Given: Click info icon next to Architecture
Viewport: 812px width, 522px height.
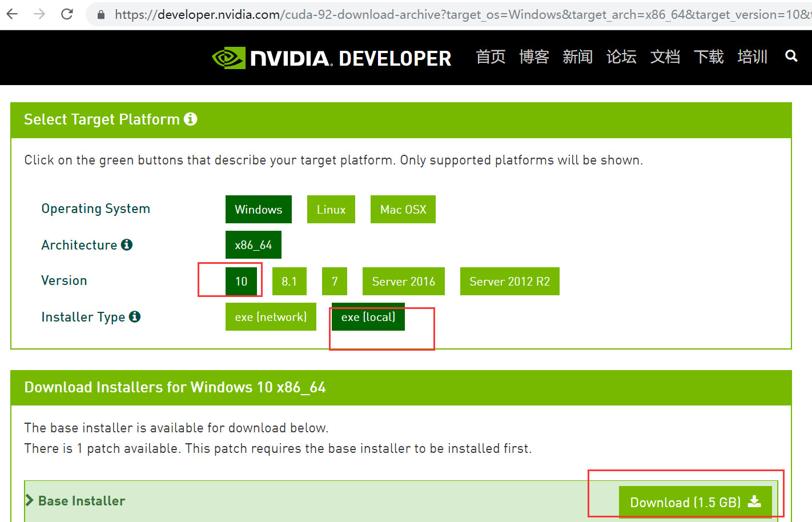Looking at the screenshot, I should coord(127,244).
